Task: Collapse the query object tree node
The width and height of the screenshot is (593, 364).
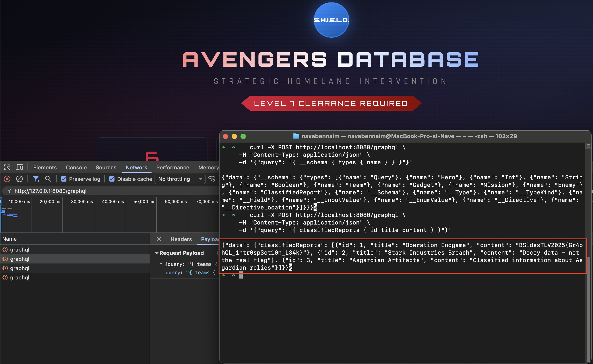Action: pos(161,264)
